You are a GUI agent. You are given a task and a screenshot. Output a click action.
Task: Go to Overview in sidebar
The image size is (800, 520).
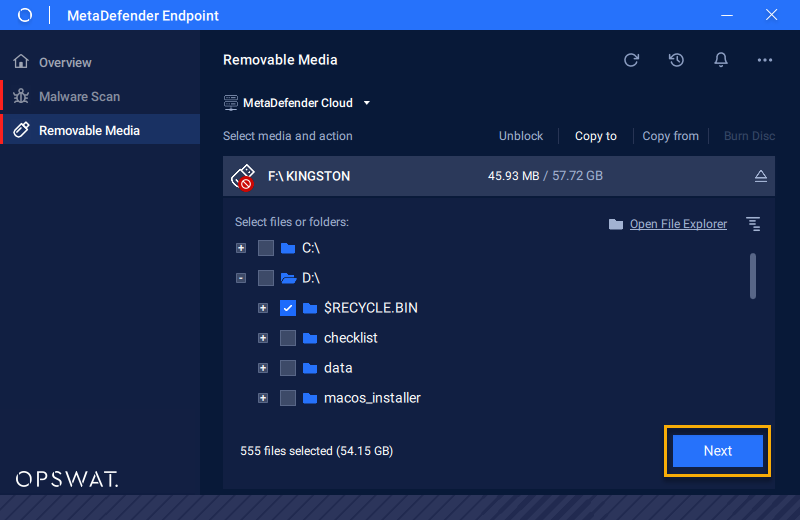tap(100, 62)
